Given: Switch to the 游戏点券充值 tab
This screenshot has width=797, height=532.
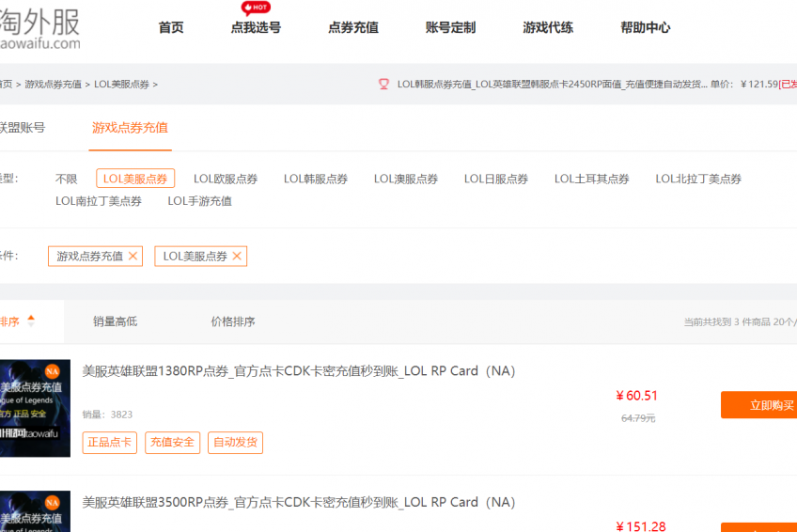Looking at the screenshot, I should click(x=130, y=128).
